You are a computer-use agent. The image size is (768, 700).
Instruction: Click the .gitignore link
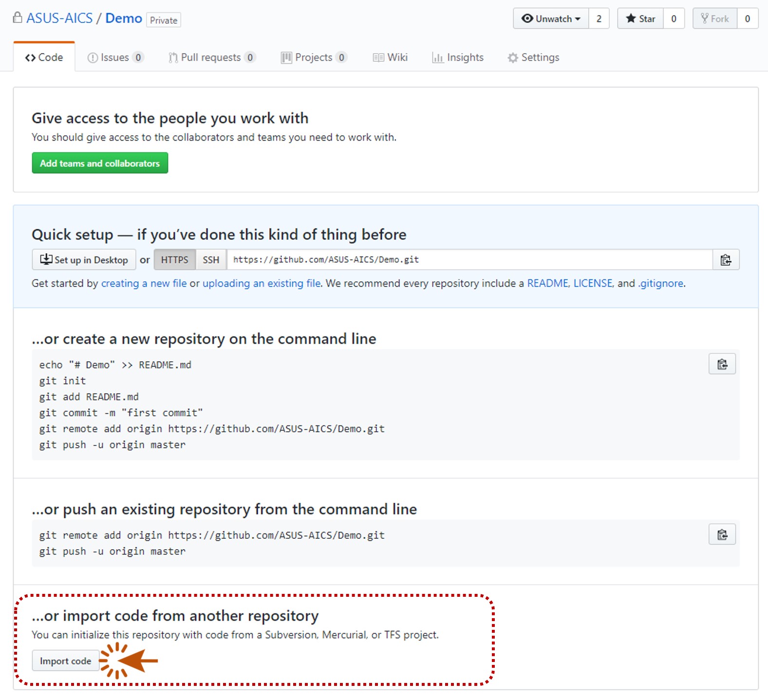[661, 283]
